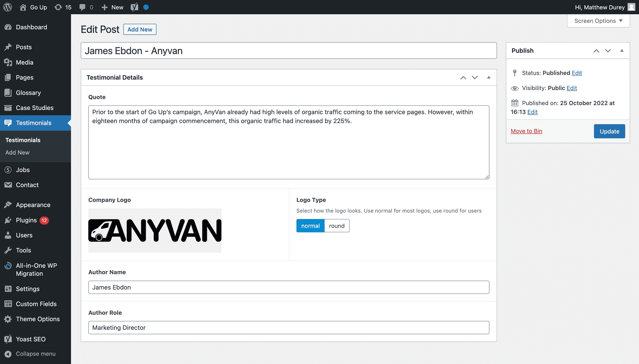Screen dimensions: 639x364
Task: Click the Tools wrench icon
Action: click(8, 250)
